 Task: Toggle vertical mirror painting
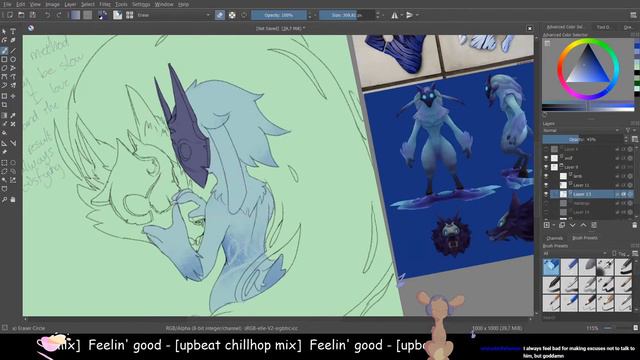[409, 15]
